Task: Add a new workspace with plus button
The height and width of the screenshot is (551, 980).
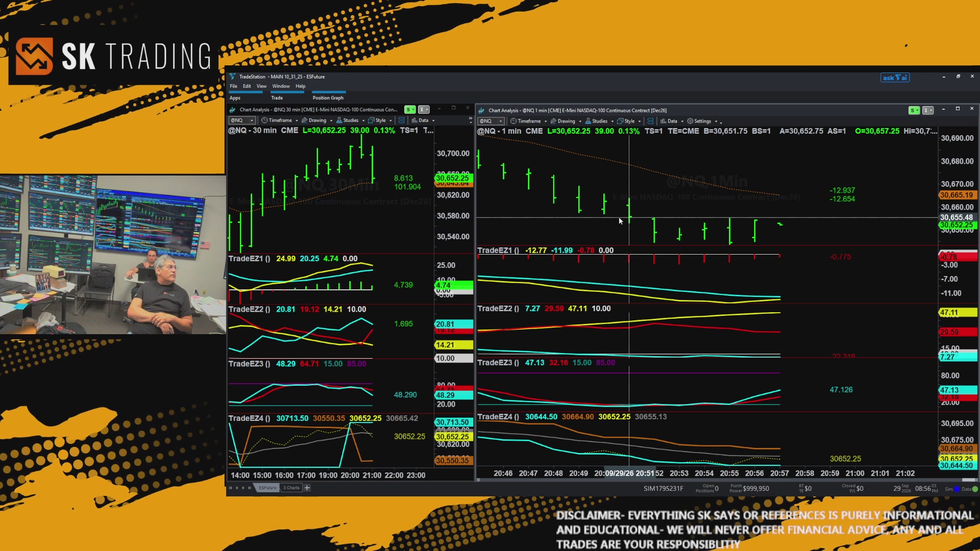Action: [x=307, y=488]
